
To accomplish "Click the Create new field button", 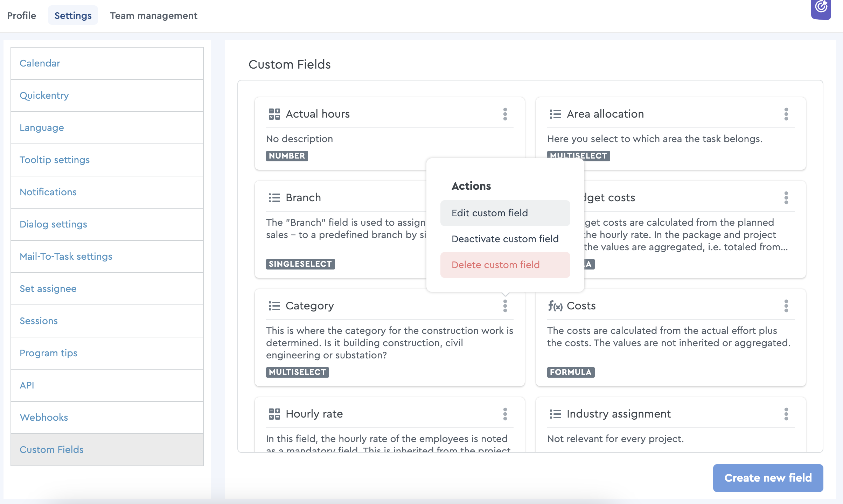I will pos(768,477).
